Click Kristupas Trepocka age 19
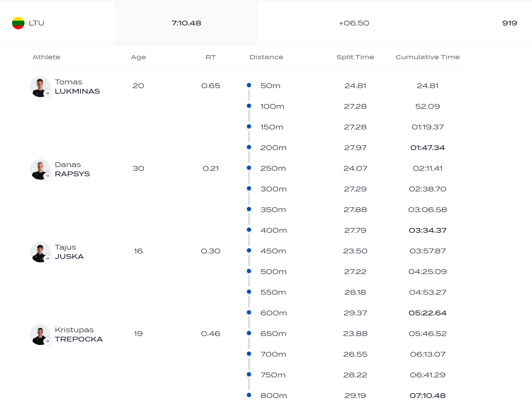This screenshot has height=408, width=532. (x=138, y=334)
